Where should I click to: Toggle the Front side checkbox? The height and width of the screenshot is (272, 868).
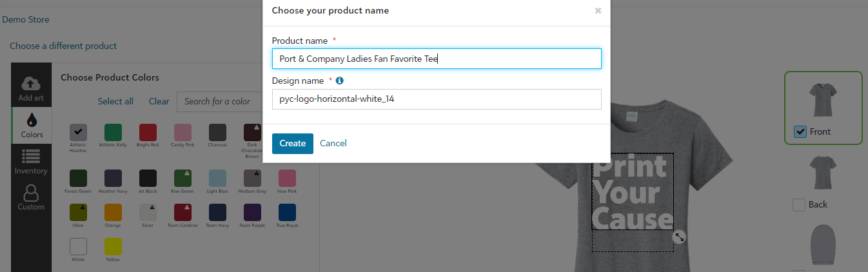point(800,131)
